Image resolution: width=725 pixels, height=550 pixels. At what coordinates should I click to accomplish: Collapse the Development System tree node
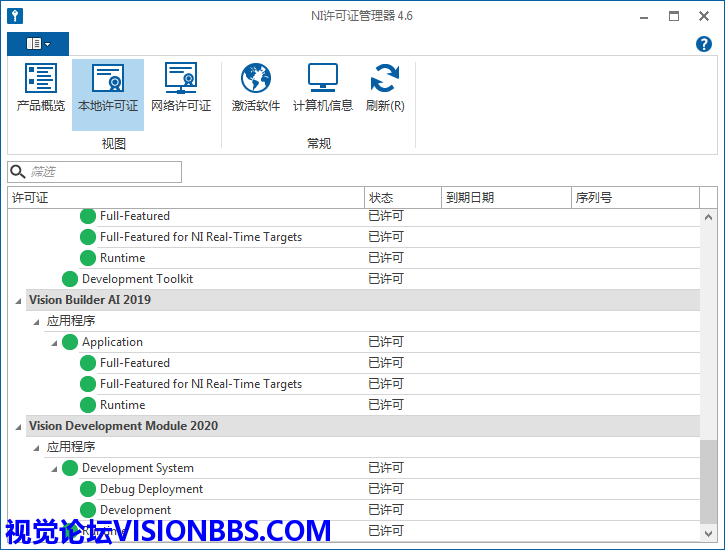54,468
